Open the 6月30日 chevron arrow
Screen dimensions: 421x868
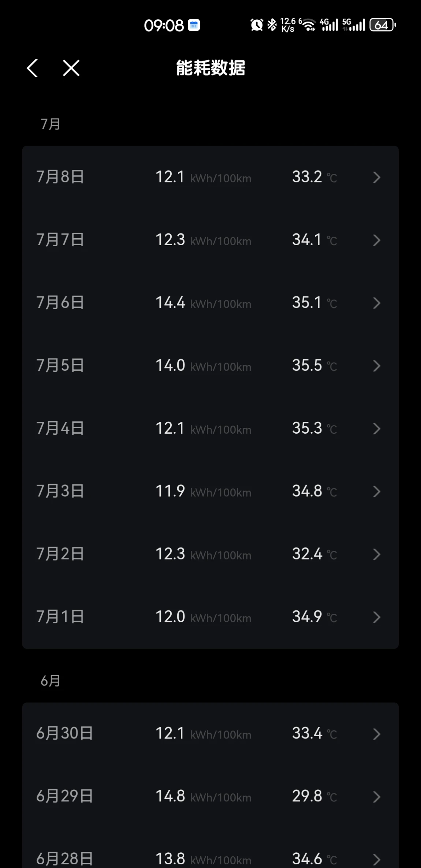tap(377, 734)
